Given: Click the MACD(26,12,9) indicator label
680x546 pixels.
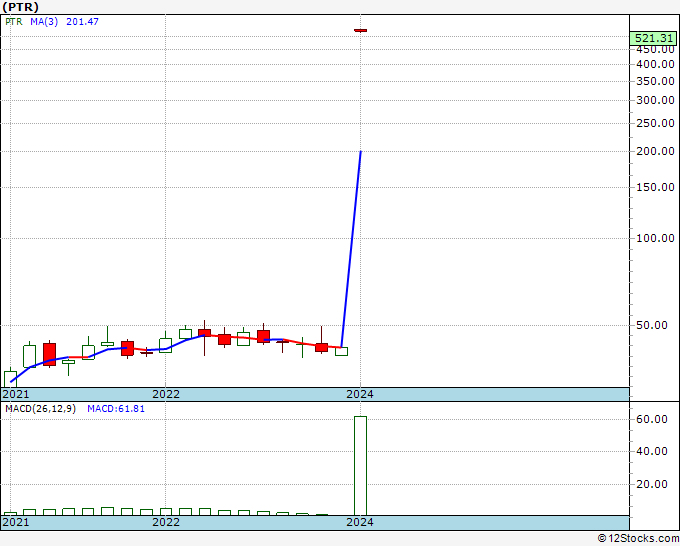Looking at the screenshot, I should (40, 409).
